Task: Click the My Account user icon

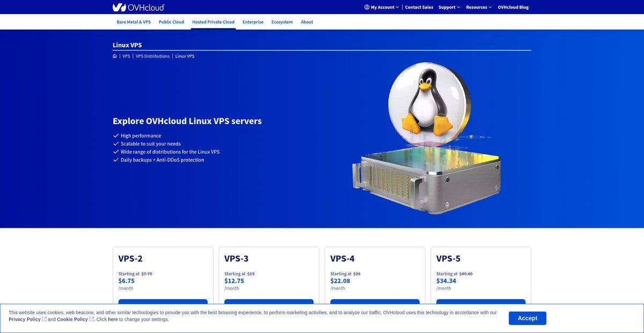Action: pos(367,7)
